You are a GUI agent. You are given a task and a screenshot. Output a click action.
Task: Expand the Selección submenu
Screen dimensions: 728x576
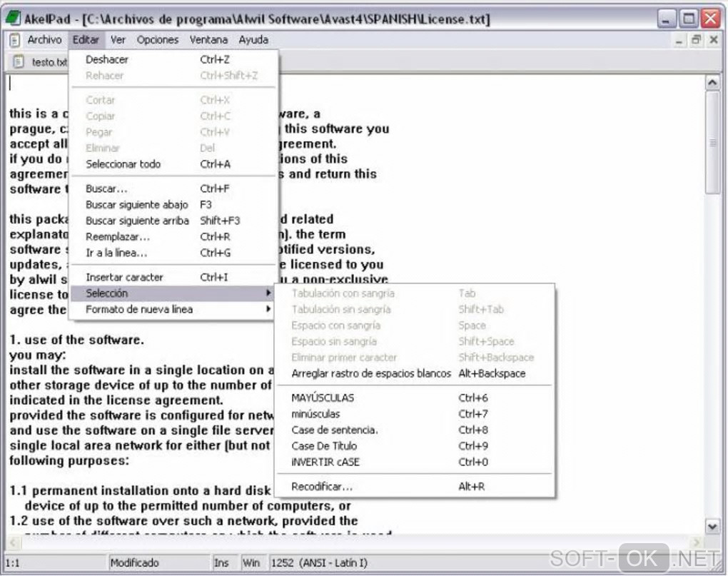click(x=173, y=293)
